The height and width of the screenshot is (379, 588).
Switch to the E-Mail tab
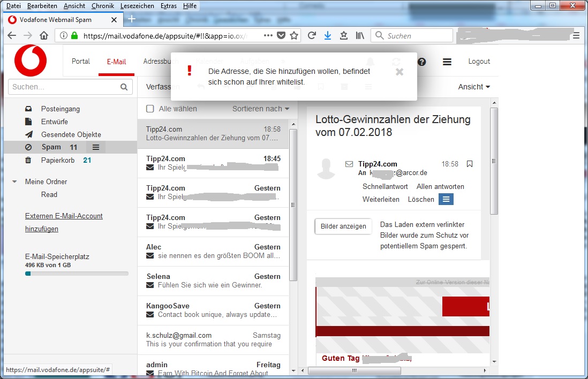coord(117,62)
